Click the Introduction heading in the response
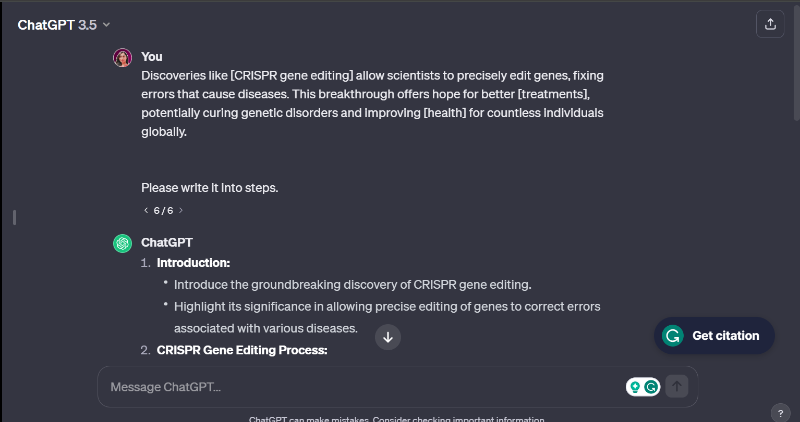The height and width of the screenshot is (422, 800). click(193, 263)
